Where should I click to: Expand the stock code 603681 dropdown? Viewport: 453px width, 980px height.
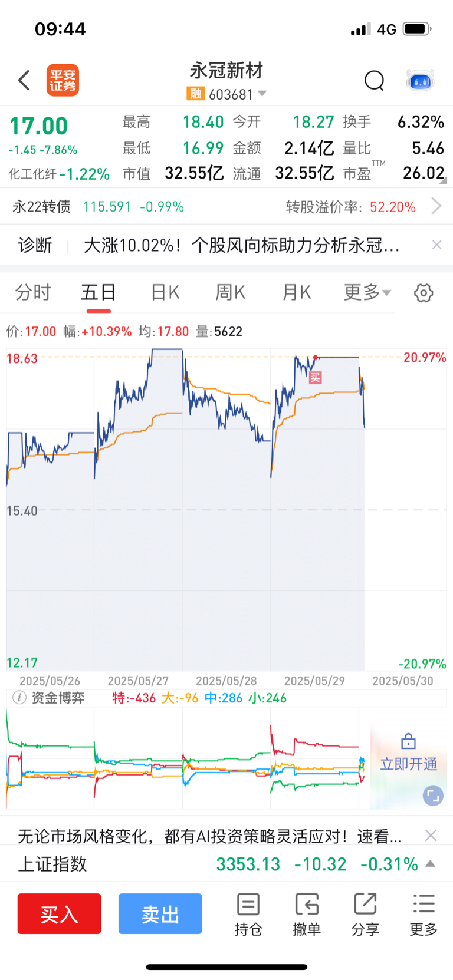point(262,94)
